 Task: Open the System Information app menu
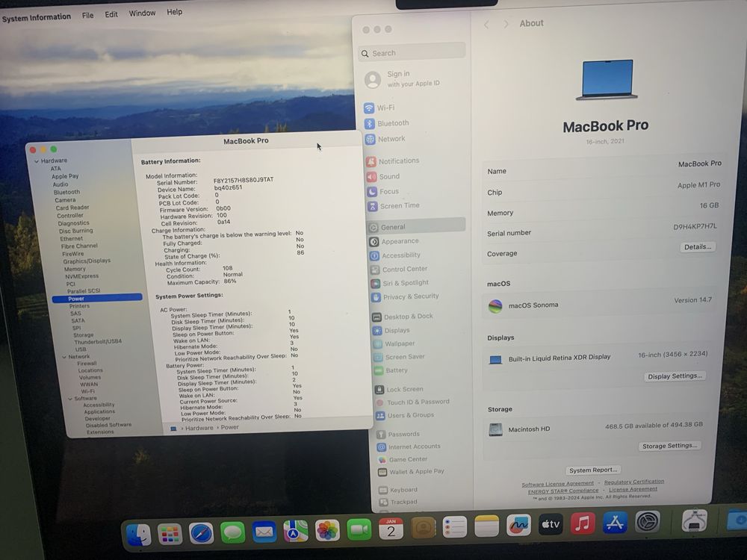(x=36, y=17)
